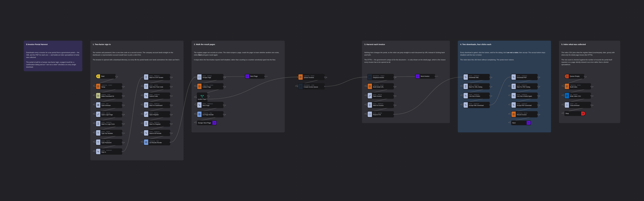The image size is (644, 201).
Task: Click the Make Download Dir folder icon
Action: coord(98,96)
